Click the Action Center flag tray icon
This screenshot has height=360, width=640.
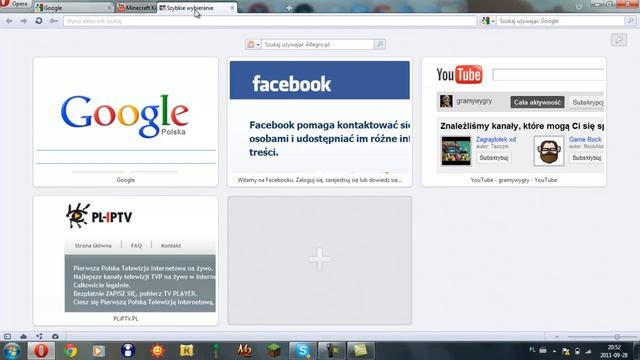(x=566, y=351)
